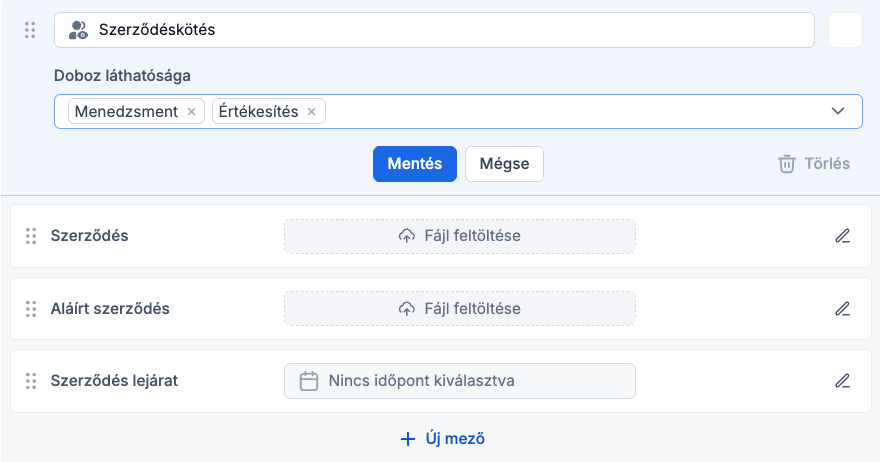Remove the Menedzsment tag
The image size is (880, 462).
191,112
